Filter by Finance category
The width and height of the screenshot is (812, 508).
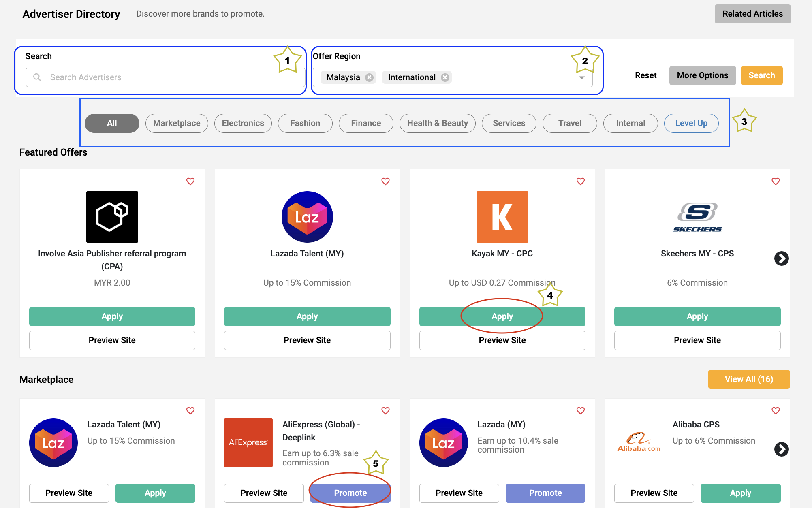(366, 123)
